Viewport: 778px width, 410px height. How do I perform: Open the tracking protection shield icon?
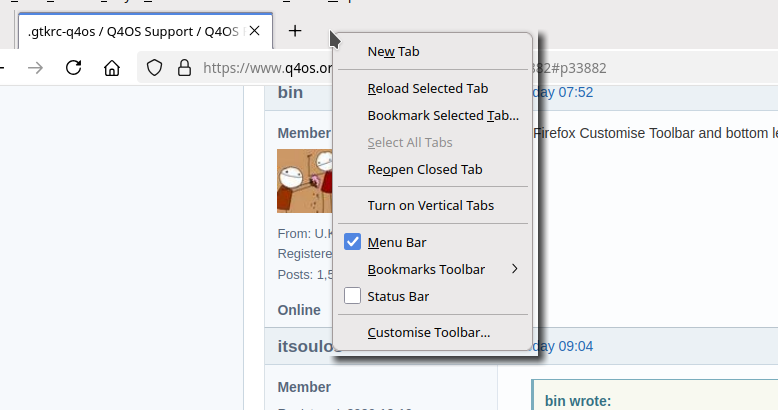tap(155, 68)
